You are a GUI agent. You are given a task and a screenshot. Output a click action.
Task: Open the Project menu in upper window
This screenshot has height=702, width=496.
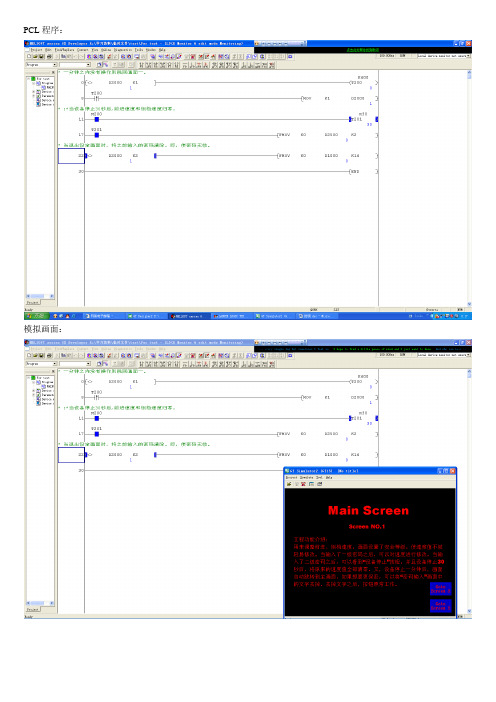point(36,50)
